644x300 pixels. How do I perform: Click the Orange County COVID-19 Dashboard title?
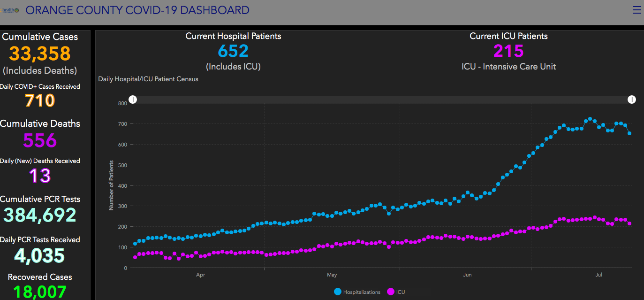tap(137, 10)
